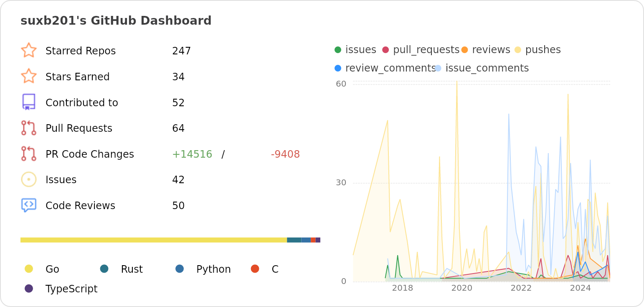
Task: Click the Code Reviews label
Action: point(80,206)
